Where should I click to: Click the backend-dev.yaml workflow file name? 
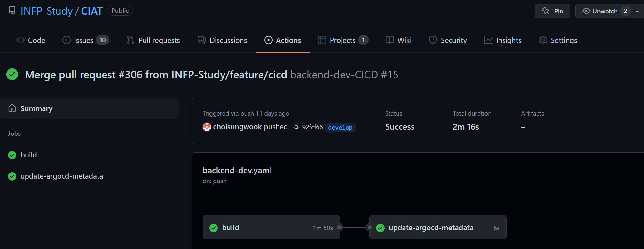coord(237,170)
